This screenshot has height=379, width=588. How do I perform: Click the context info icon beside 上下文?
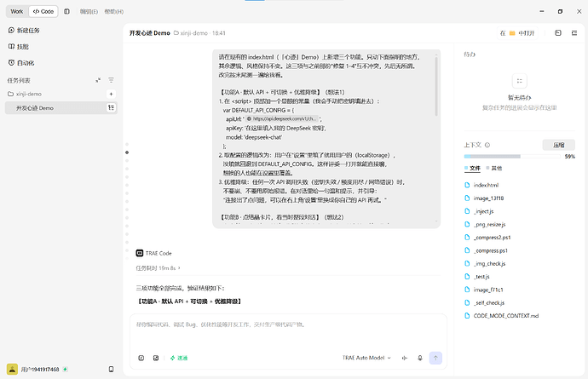(x=487, y=145)
